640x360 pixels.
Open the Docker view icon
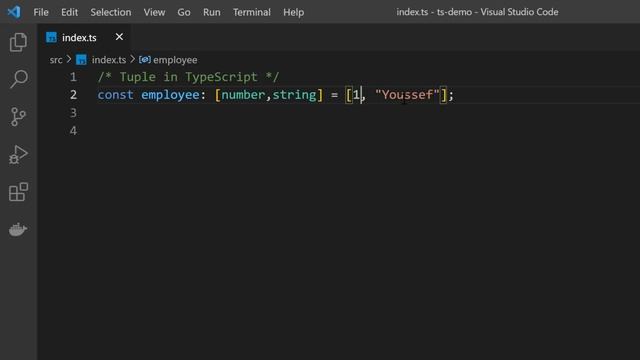pos(18,229)
